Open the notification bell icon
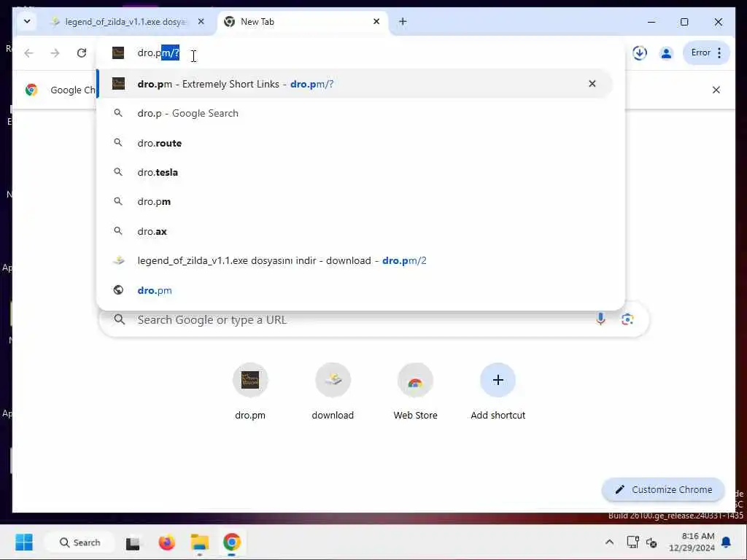Image resolution: width=747 pixels, height=560 pixels. (x=727, y=542)
